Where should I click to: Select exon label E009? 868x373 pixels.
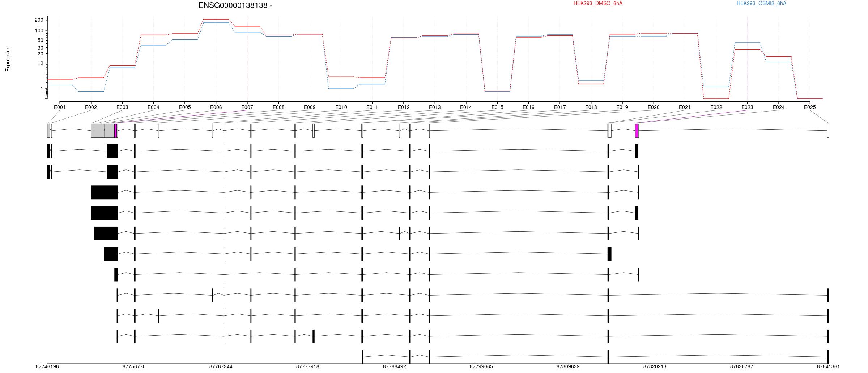point(310,107)
